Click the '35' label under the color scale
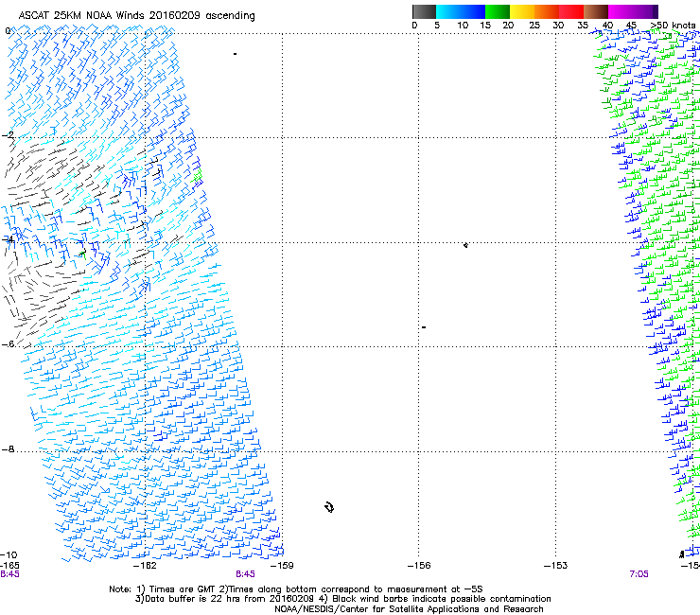700x615 pixels. pos(583,26)
